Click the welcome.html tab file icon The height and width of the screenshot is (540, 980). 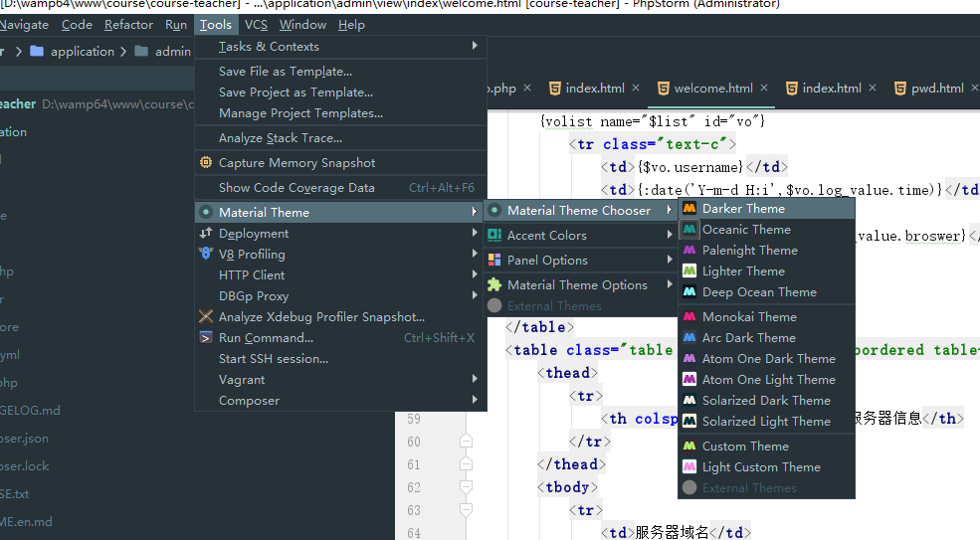tap(664, 89)
